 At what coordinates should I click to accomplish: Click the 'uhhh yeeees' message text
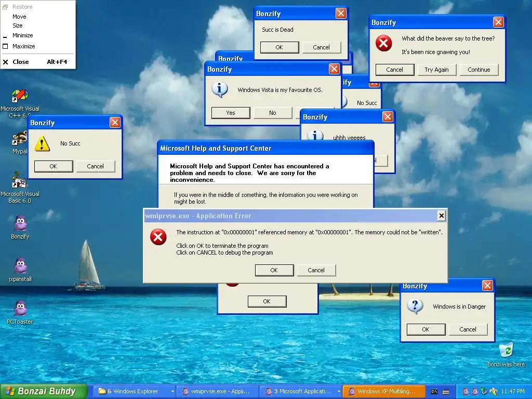[x=349, y=137]
